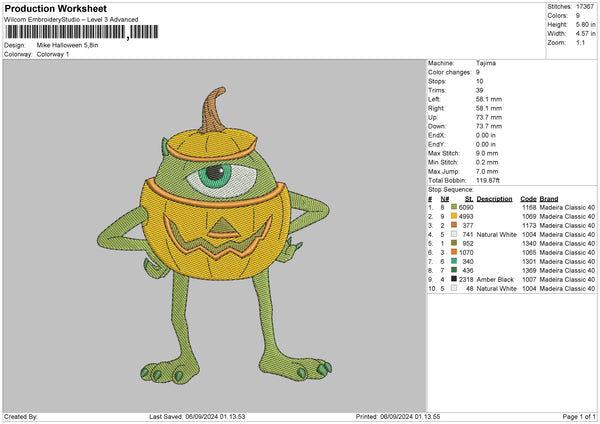The image size is (600, 424).
Task: Click Max Jump value '7.0 mm'
Action: [x=487, y=171]
